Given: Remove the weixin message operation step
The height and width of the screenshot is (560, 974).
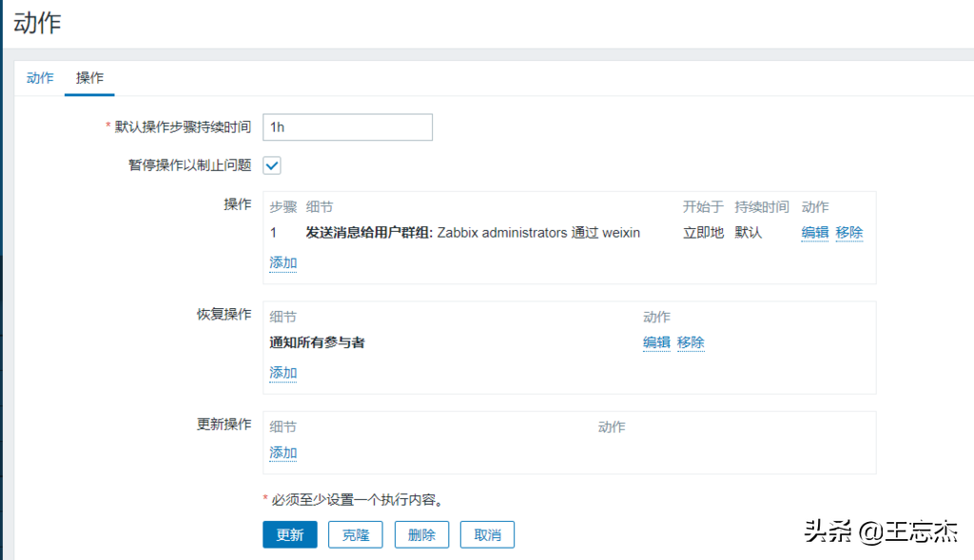Looking at the screenshot, I should (849, 232).
